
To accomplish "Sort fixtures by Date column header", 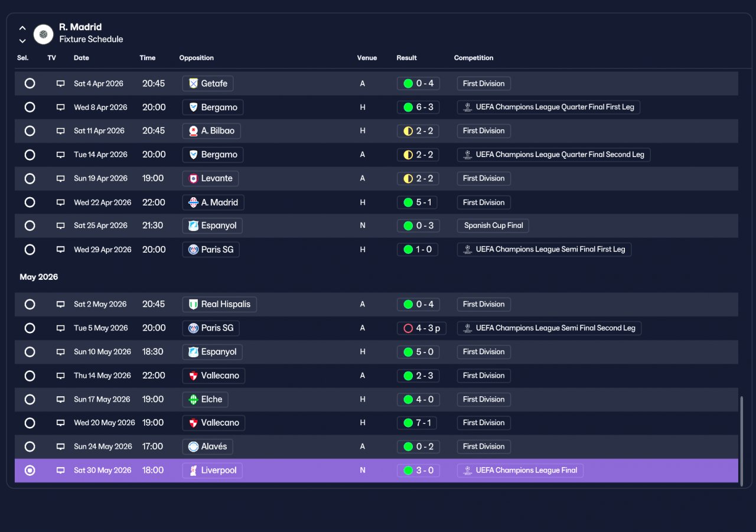I will click(82, 58).
